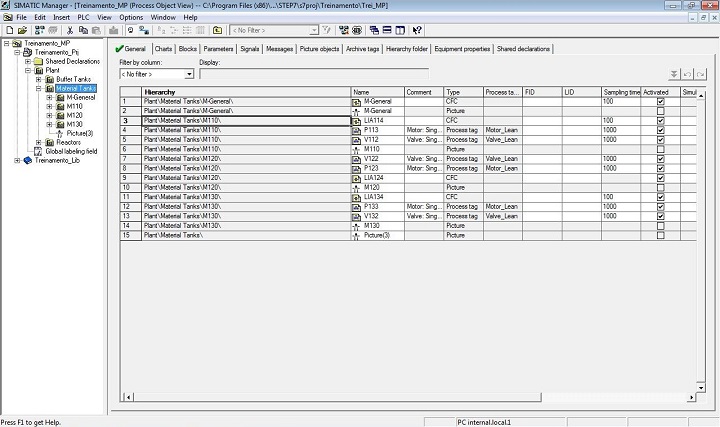Open the Insert menu
720x427 pixels.
(61, 17)
